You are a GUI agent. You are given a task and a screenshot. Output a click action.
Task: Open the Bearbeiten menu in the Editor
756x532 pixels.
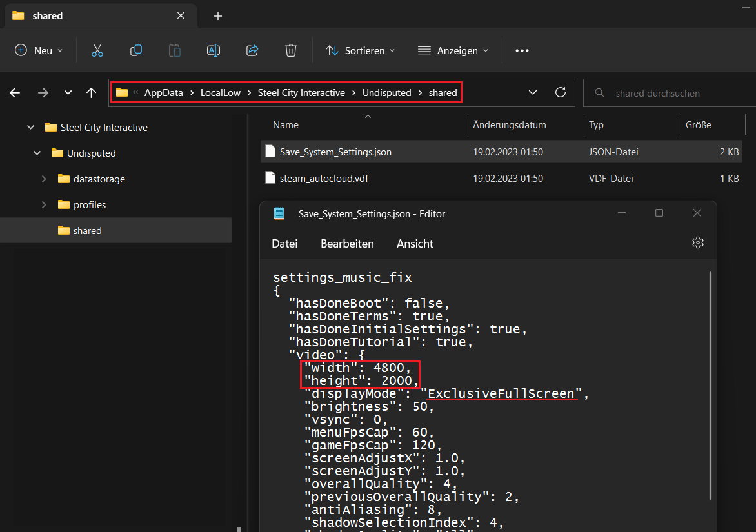(x=347, y=243)
